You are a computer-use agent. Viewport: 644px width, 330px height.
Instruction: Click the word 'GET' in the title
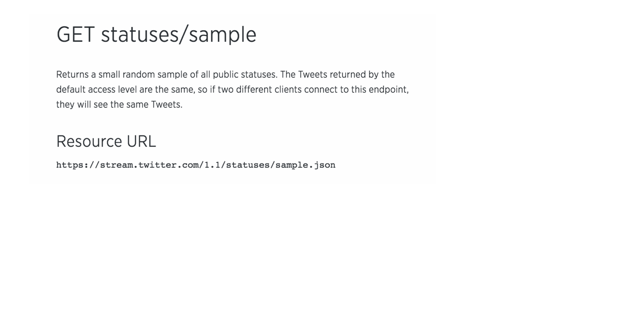(75, 35)
